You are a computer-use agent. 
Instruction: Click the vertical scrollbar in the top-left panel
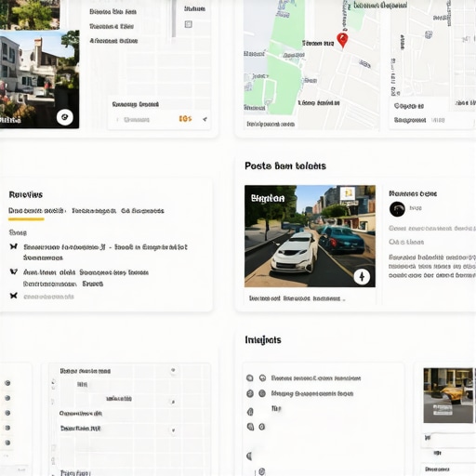[174, 19]
